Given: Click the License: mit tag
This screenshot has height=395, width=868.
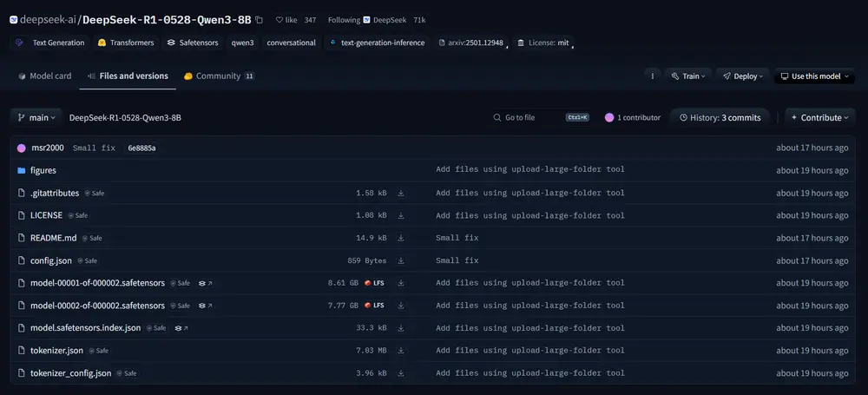Looking at the screenshot, I should pyautogui.click(x=543, y=43).
